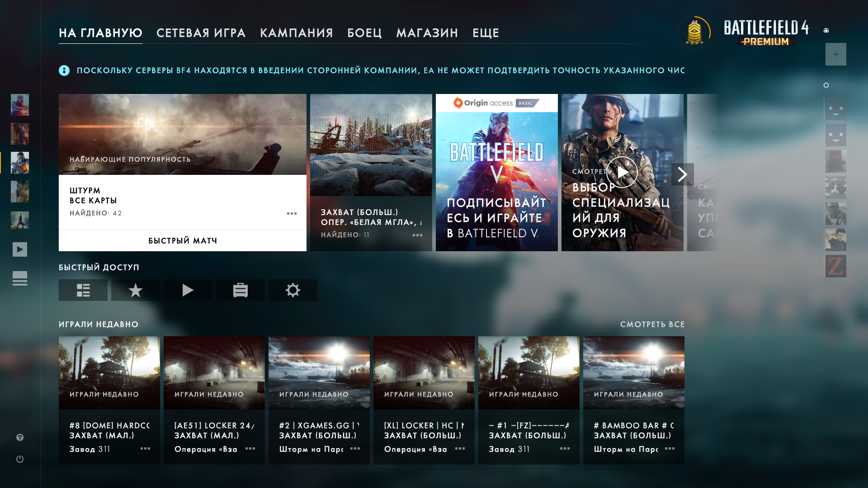The height and width of the screenshot is (488, 868).
Task: Open [AE51] LOCKER 24/7 recent server
Action: pyautogui.click(x=214, y=400)
